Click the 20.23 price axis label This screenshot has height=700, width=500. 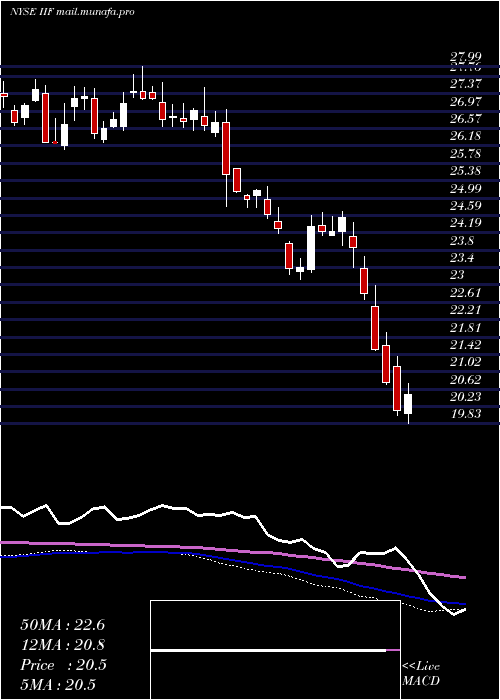[x=466, y=397]
